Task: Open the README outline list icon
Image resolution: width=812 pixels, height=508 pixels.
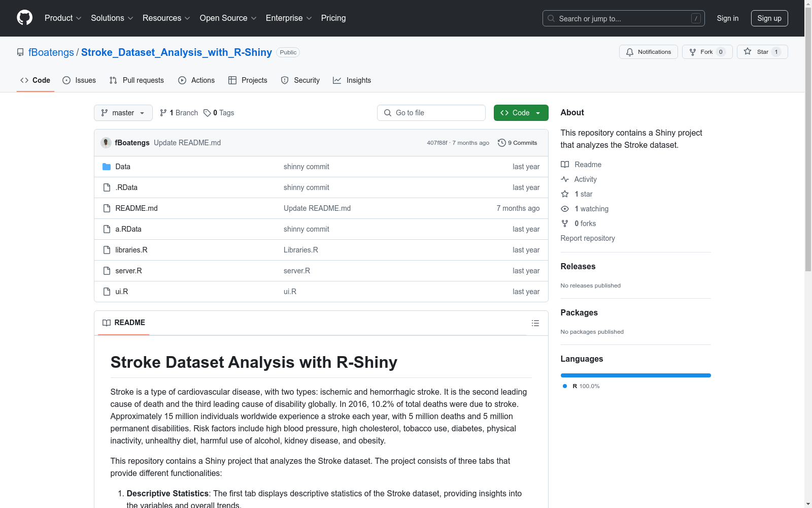Action: point(535,323)
